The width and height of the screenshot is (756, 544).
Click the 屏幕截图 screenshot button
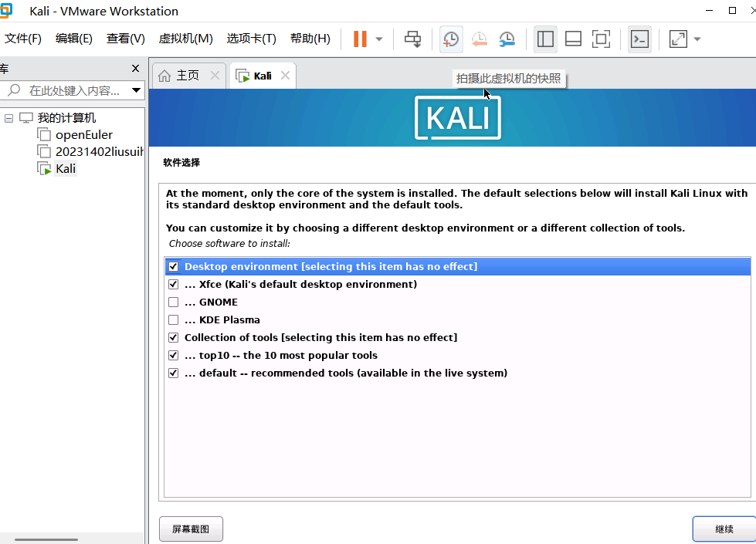pyautogui.click(x=191, y=529)
